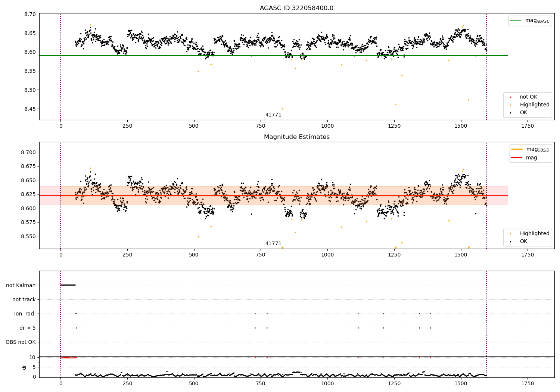Click the 'not Kalman' black data segment
This screenshot has width=560, height=392.
[x=68, y=285]
